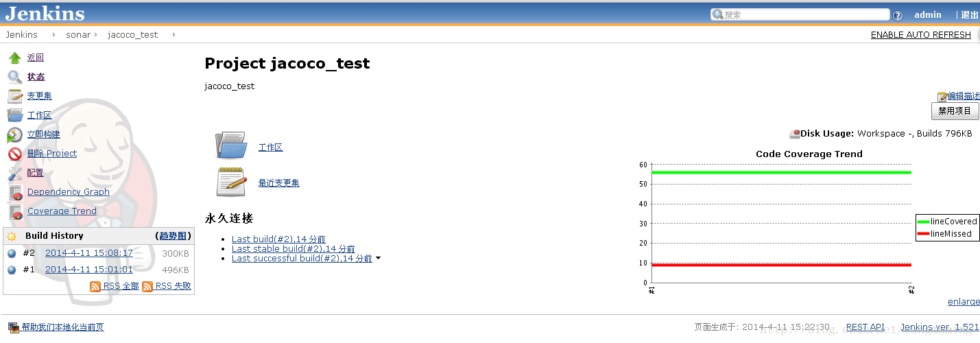Screen dimensions: 980x343
Task: Click build #1 blue status ball
Action: click(12, 270)
